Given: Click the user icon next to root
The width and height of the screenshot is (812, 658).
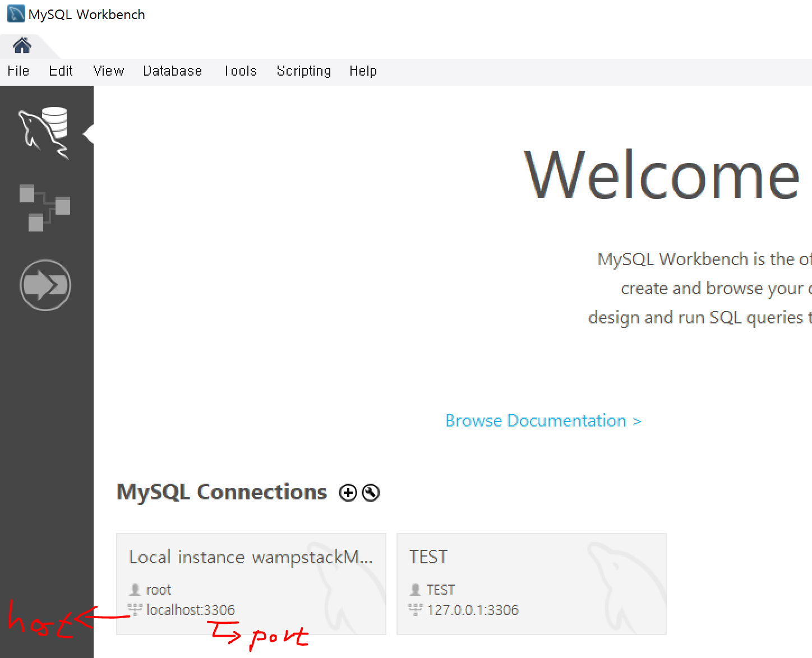Looking at the screenshot, I should (134, 589).
